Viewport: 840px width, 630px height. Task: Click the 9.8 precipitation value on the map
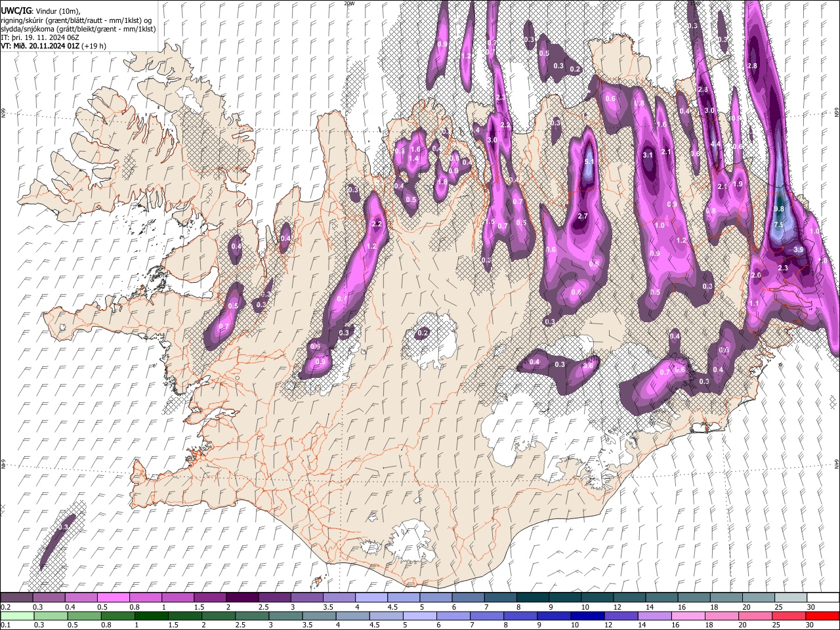pos(779,209)
